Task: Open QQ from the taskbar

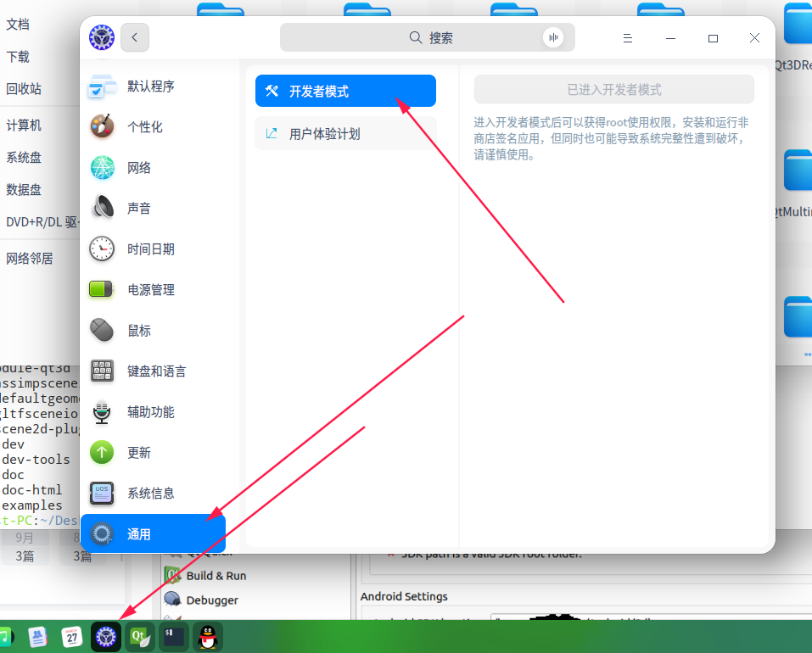Action: [206, 636]
